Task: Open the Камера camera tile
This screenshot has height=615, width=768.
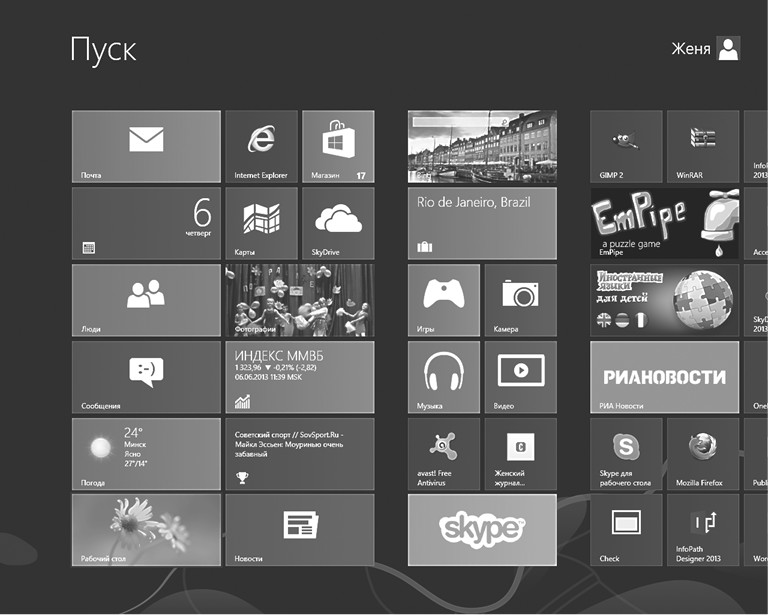Action: pyautogui.click(x=520, y=300)
